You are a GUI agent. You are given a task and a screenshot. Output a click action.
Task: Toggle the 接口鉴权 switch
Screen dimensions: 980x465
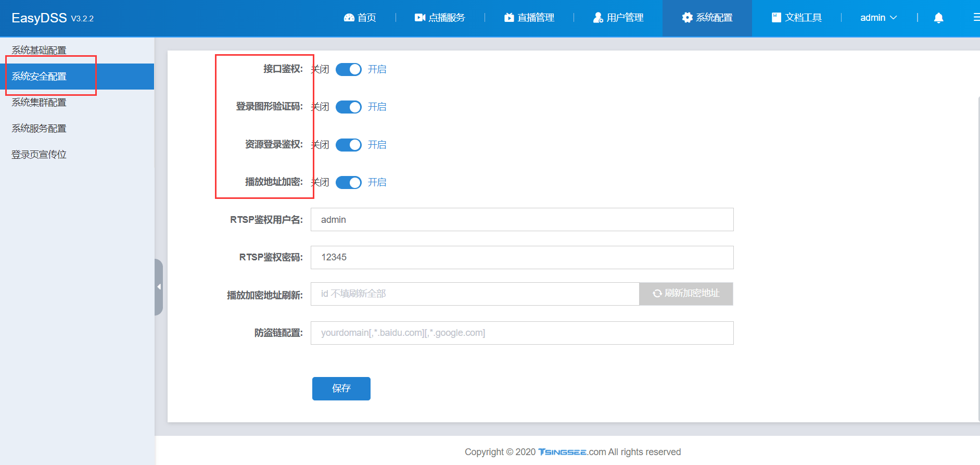tap(349, 69)
